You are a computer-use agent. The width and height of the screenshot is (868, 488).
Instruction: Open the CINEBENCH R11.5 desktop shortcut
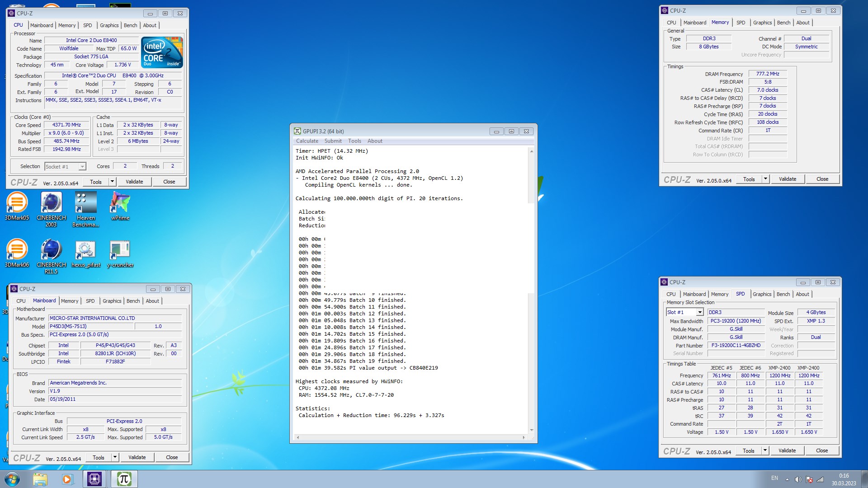click(x=51, y=256)
